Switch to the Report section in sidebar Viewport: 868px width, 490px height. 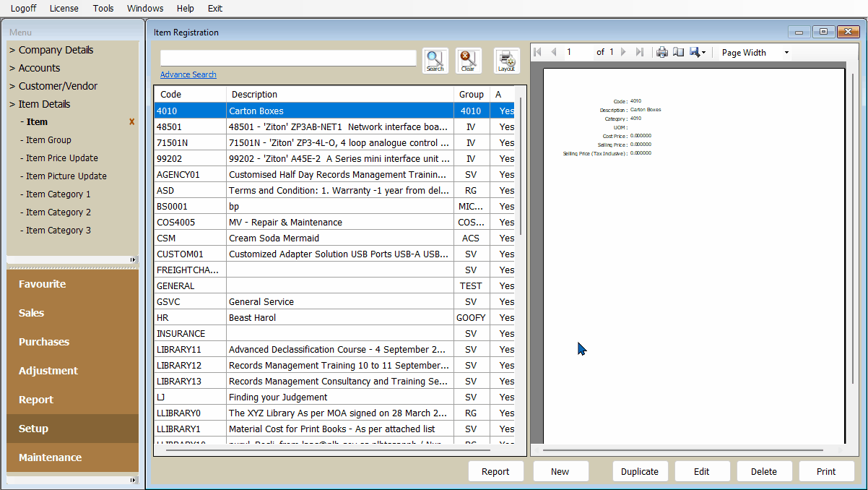click(x=72, y=400)
